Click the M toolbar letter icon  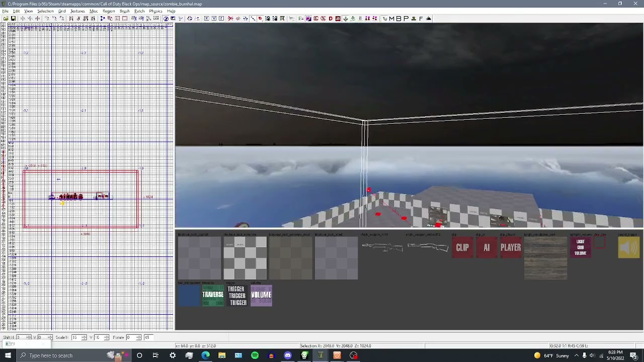391,19
